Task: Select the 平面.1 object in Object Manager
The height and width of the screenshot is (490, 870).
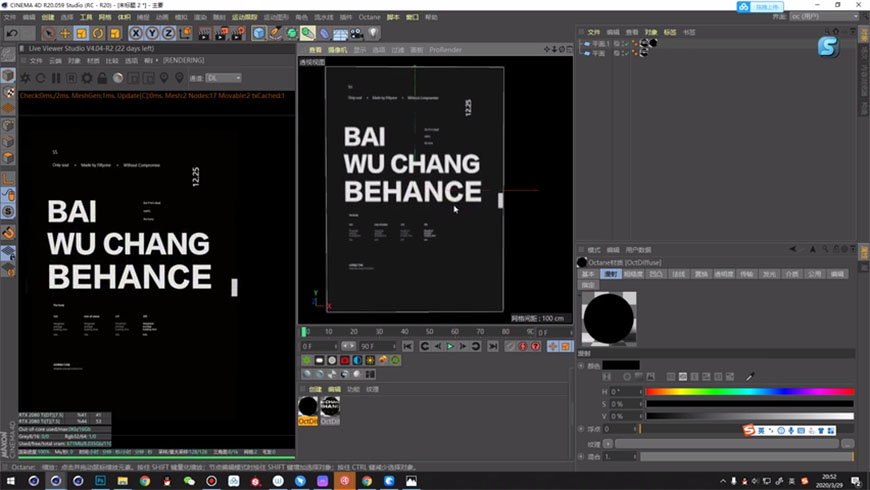Action: 601,43
